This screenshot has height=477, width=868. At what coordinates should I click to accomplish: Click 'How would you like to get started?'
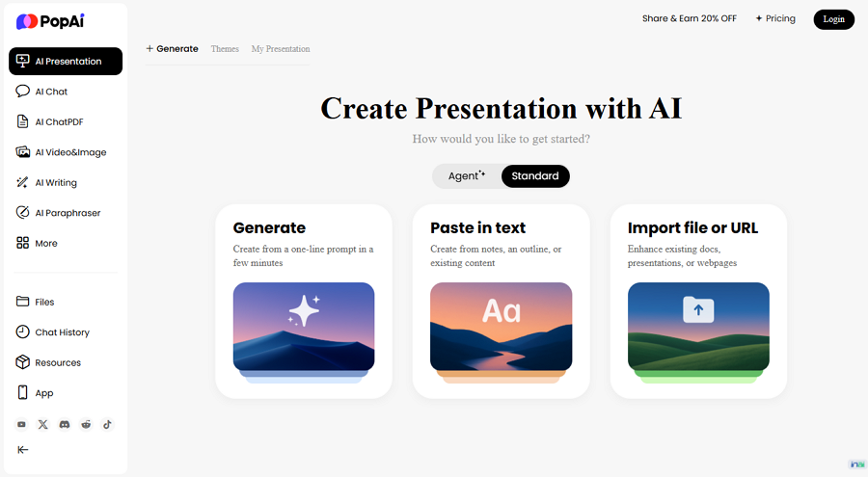pyautogui.click(x=501, y=139)
